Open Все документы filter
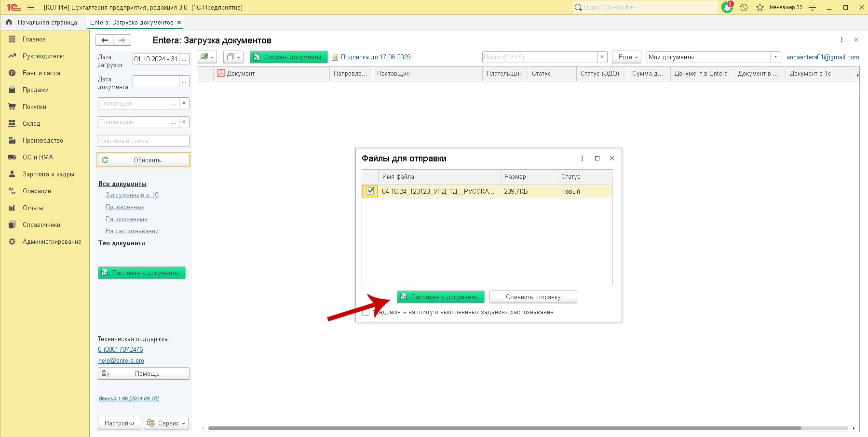868x437 pixels. [122, 184]
